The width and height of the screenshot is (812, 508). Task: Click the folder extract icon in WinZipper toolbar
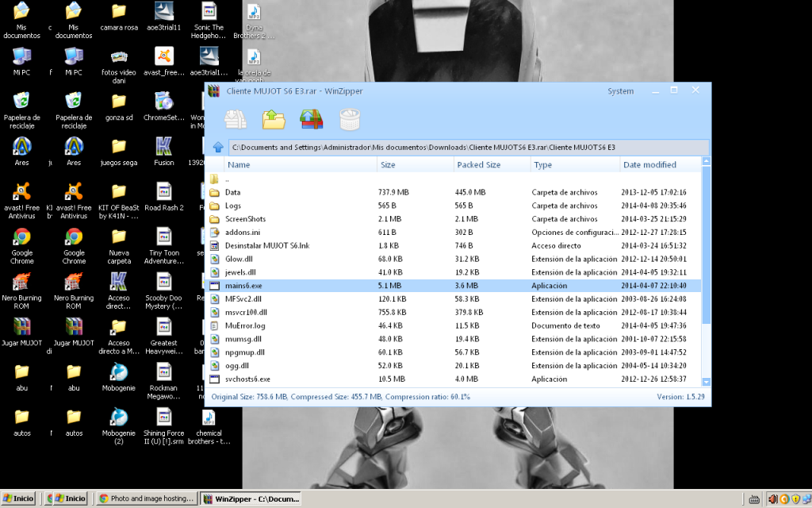[x=274, y=119]
